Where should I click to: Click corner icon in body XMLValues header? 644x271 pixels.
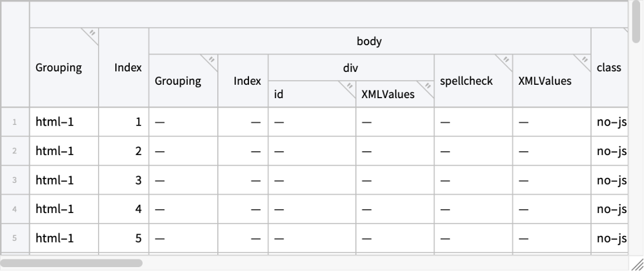pos(584,60)
